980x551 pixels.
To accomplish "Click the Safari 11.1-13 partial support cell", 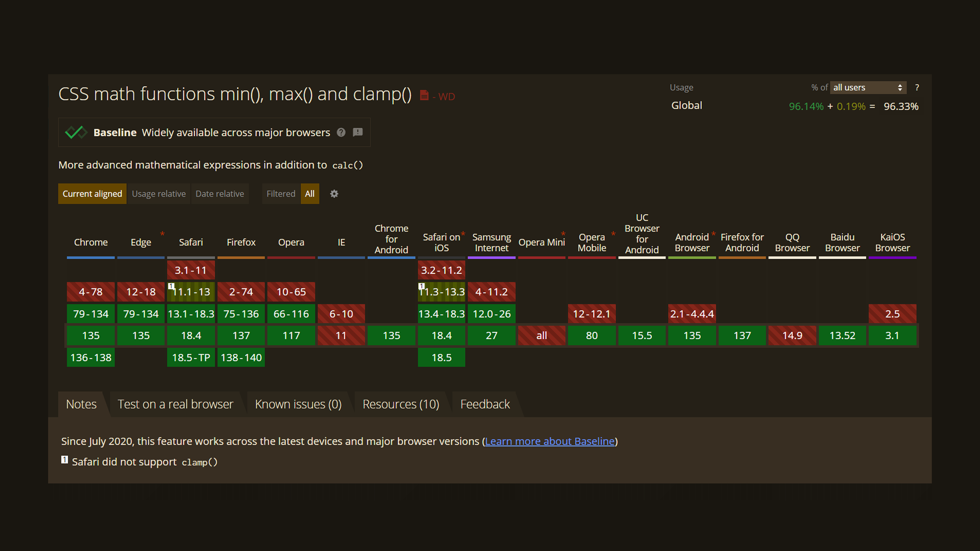I will coord(191,292).
